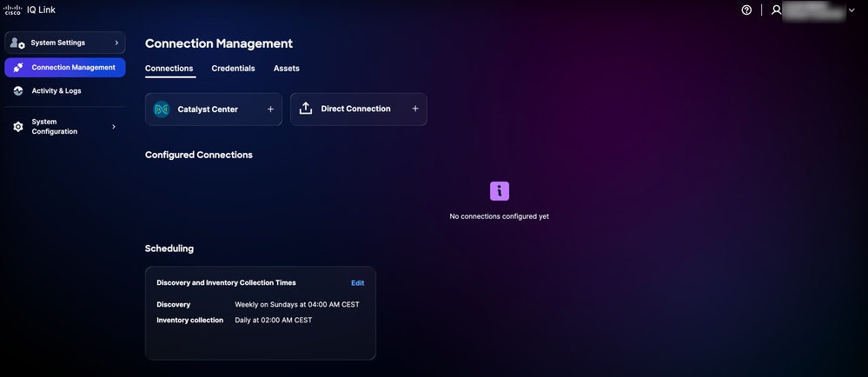Click the purple info icon

tap(500, 191)
